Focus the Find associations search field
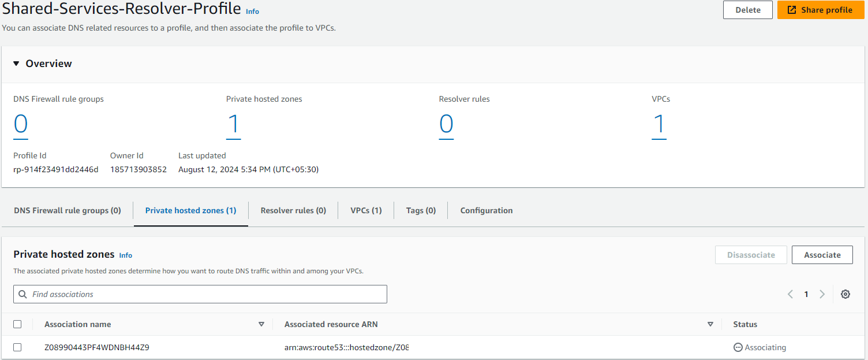The height and width of the screenshot is (360, 868). point(208,294)
